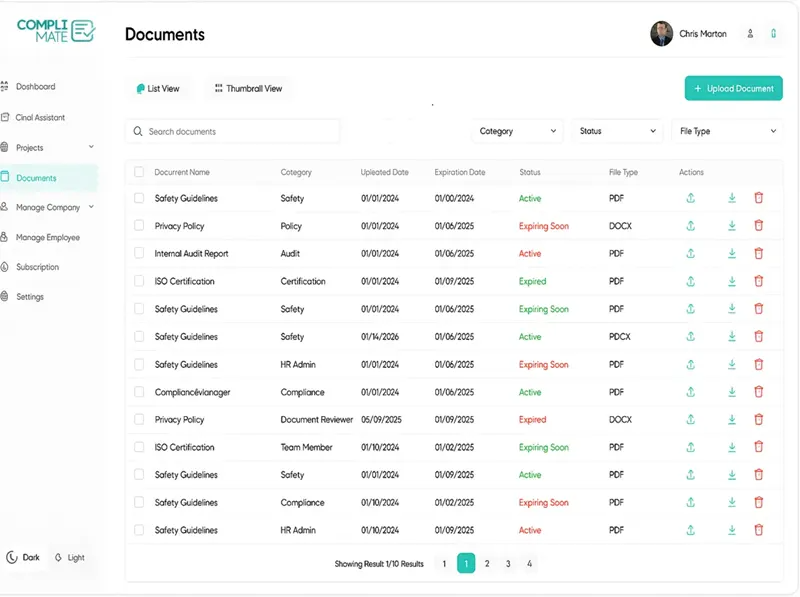The image size is (800, 597).
Task: Open Dashboard from the sidebar
Action: 35,86
